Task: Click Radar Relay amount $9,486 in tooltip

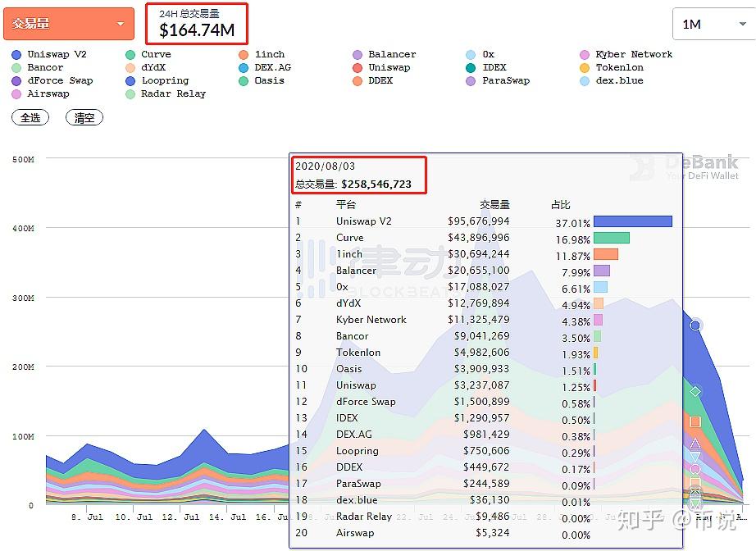Action: [x=493, y=517]
